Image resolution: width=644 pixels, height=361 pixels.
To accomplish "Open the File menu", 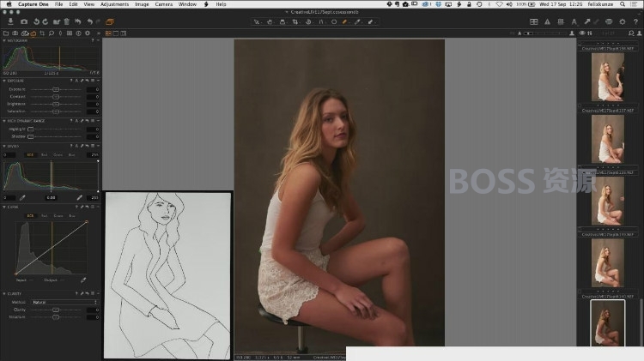I will pyautogui.click(x=58, y=4).
